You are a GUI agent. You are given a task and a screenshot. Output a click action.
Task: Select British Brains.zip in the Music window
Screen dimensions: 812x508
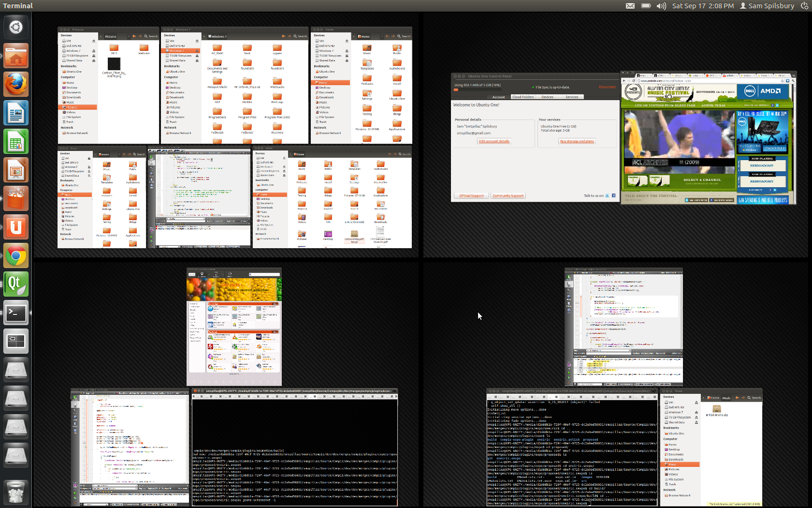[x=717, y=411]
